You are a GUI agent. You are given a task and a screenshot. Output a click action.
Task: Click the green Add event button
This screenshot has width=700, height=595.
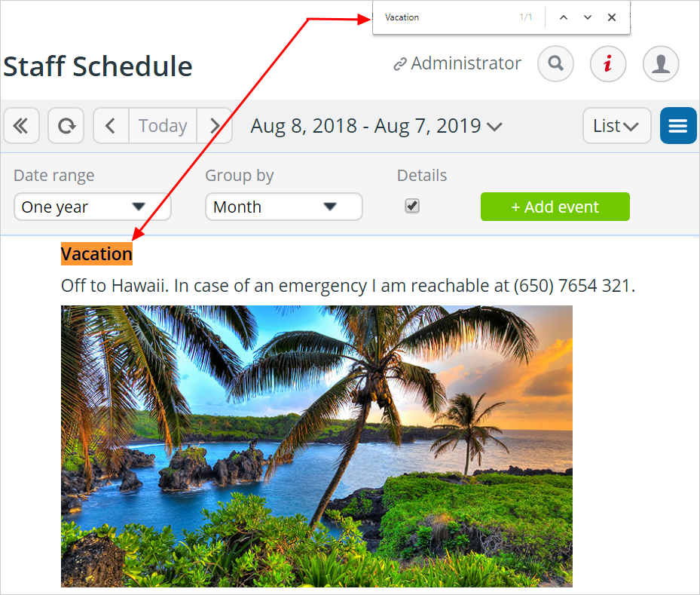[x=555, y=207]
